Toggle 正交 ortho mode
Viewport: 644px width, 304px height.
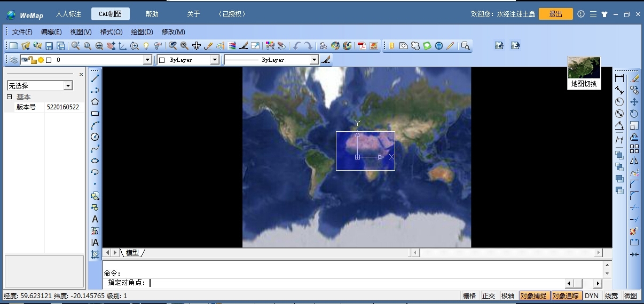(x=489, y=295)
